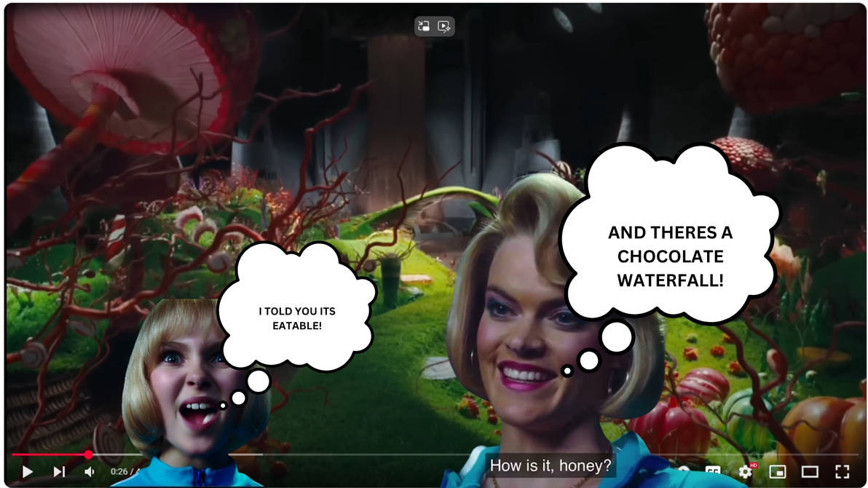The height and width of the screenshot is (488, 868).
Task: Click the "I TOLD YOU ITS EATABLE!" bubble text
Action: click(x=297, y=318)
